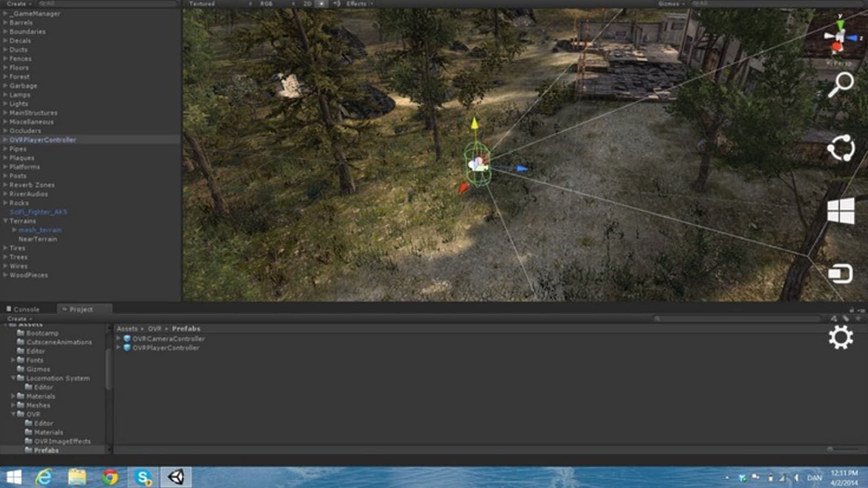Click the Assets breadcrumb in the Project path
This screenshot has height=488, width=868.
pyautogui.click(x=127, y=329)
